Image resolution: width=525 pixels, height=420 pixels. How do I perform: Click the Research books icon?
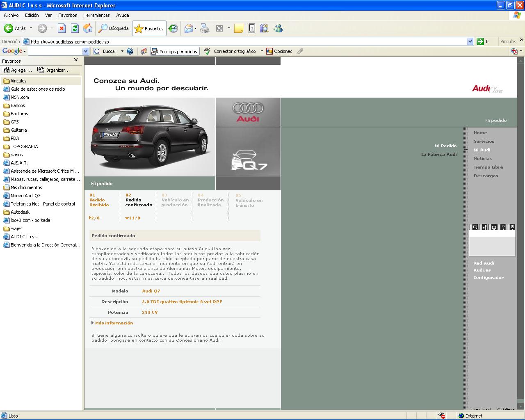(x=264, y=28)
